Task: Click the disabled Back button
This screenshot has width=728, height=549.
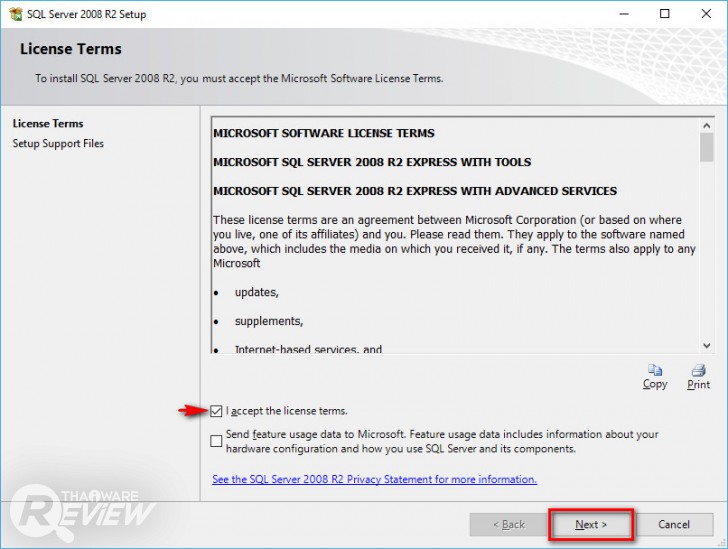Action: tap(509, 524)
